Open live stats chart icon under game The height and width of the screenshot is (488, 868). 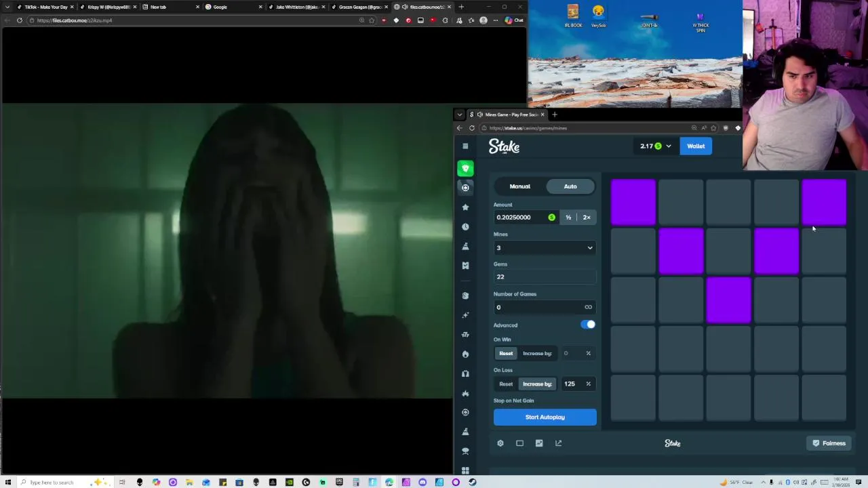(539, 443)
